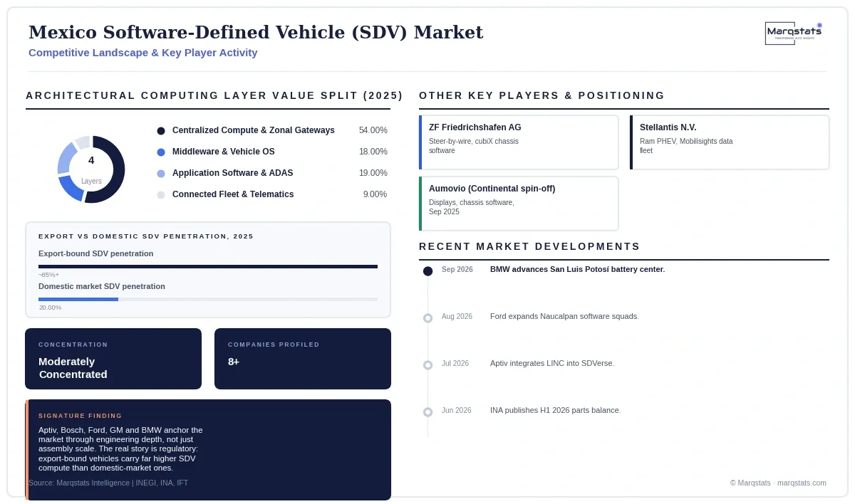Click the Source: Marqstats Intelligence footer text

[x=108, y=483]
